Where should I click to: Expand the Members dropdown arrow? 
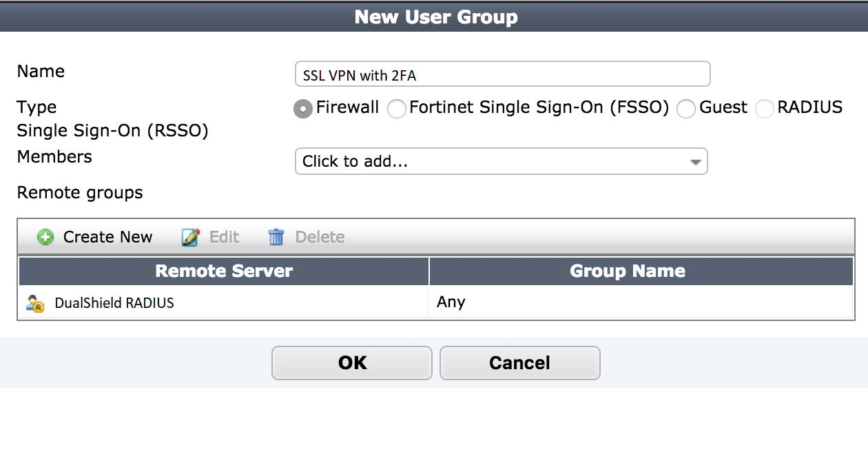tap(695, 163)
